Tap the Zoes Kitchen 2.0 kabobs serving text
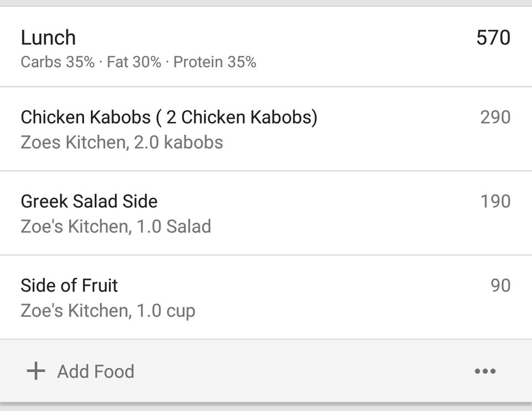Viewport: 532px width, 411px height. (x=121, y=142)
